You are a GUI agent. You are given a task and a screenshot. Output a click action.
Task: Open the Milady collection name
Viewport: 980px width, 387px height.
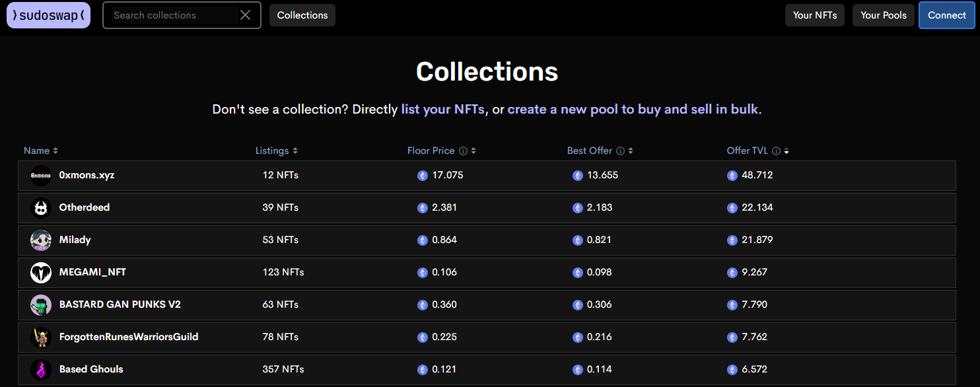coord(75,240)
